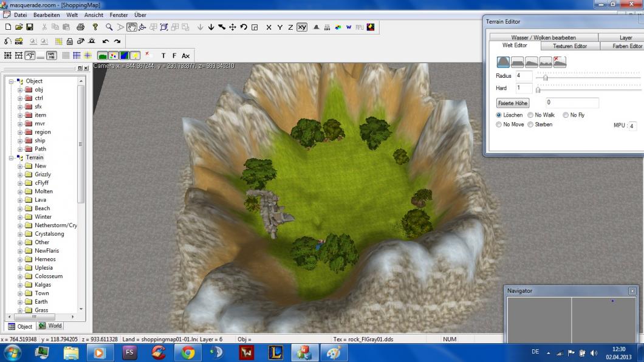
Task: Activate the XY axis lock button
Action: click(302, 27)
